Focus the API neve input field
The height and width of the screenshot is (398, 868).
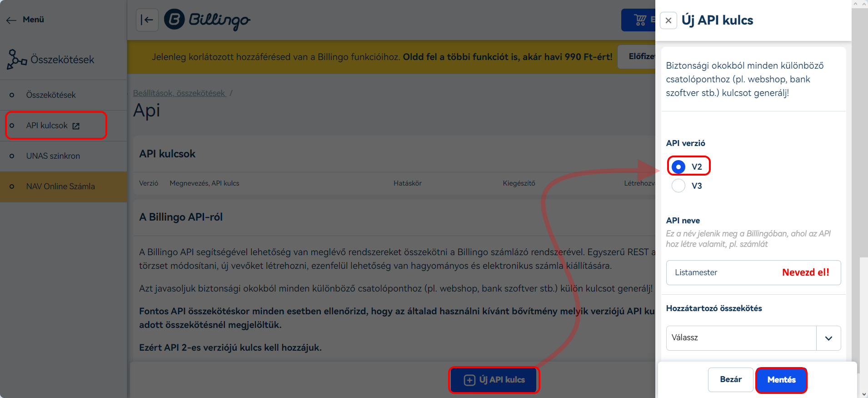click(x=753, y=272)
